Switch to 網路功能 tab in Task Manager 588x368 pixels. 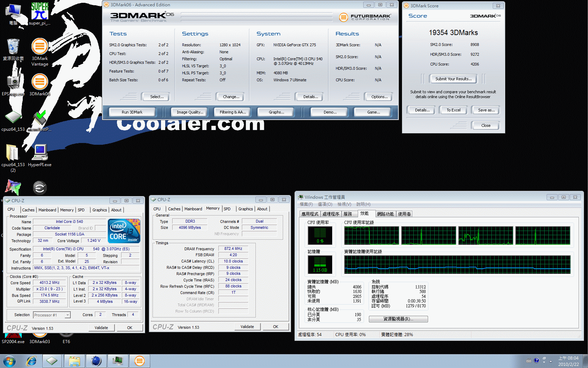(385, 214)
